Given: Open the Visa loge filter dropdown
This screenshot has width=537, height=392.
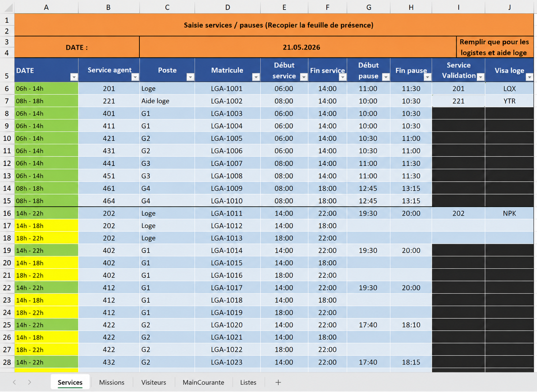Looking at the screenshot, I should click(529, 77).
